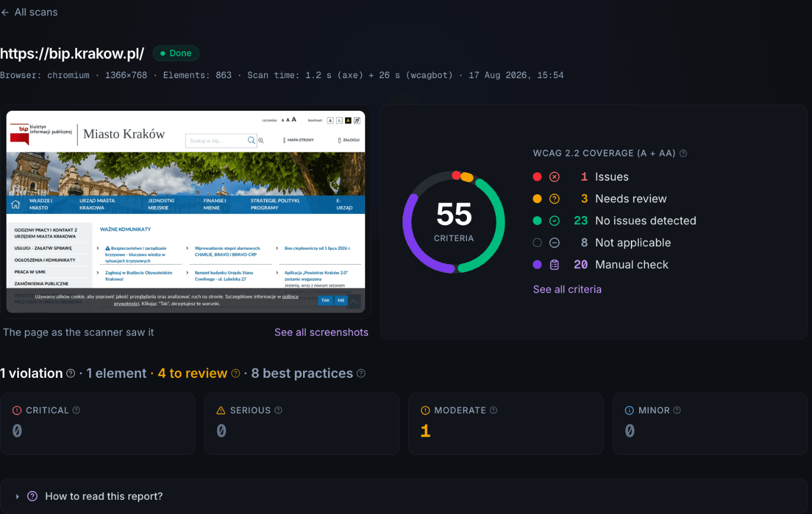Select the No issues detected legend row
This screenshot has width=812, height=514.
[x=614, y=220]
